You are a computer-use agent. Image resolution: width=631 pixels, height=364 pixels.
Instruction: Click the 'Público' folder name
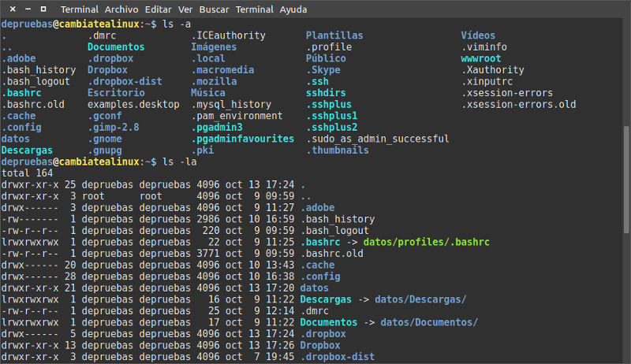326,58
